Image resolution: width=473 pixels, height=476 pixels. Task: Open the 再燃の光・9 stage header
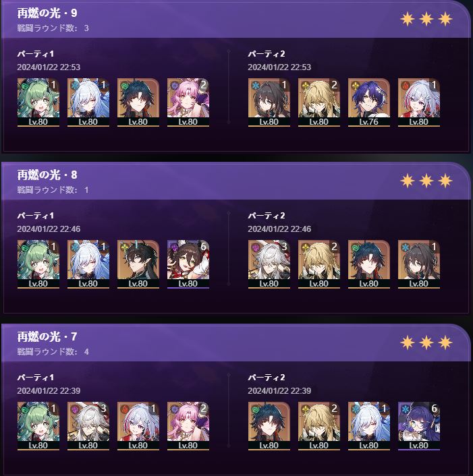tap(235, 19)
